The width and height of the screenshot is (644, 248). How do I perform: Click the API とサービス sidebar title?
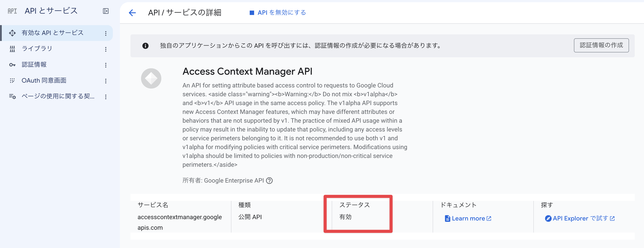(51, 11)
